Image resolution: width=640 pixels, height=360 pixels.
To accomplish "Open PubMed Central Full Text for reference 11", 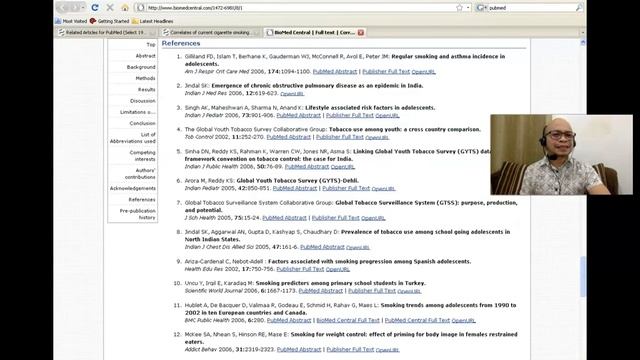I will pyautogui.click(x=417, y=320).
